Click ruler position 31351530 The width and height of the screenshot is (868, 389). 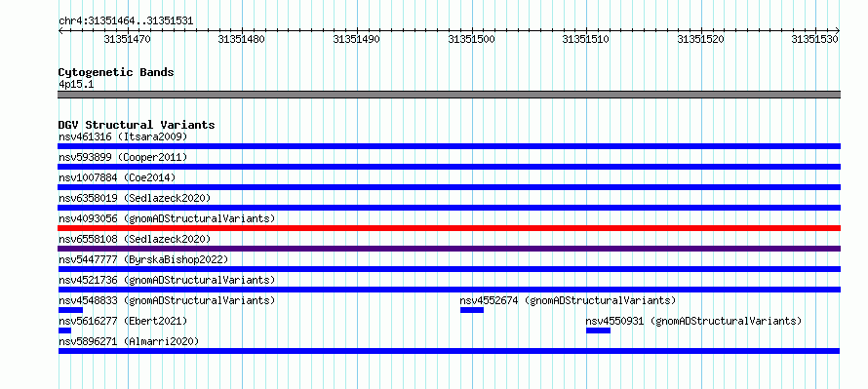[x=815, y=39]
